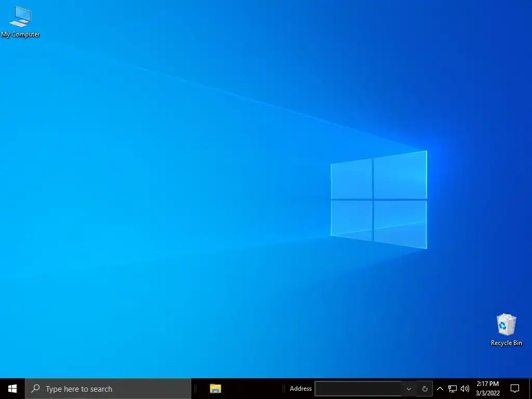Screen dimensions: 532x399
Task: Select the My Computer desktop icon
Action: (20, 22)
